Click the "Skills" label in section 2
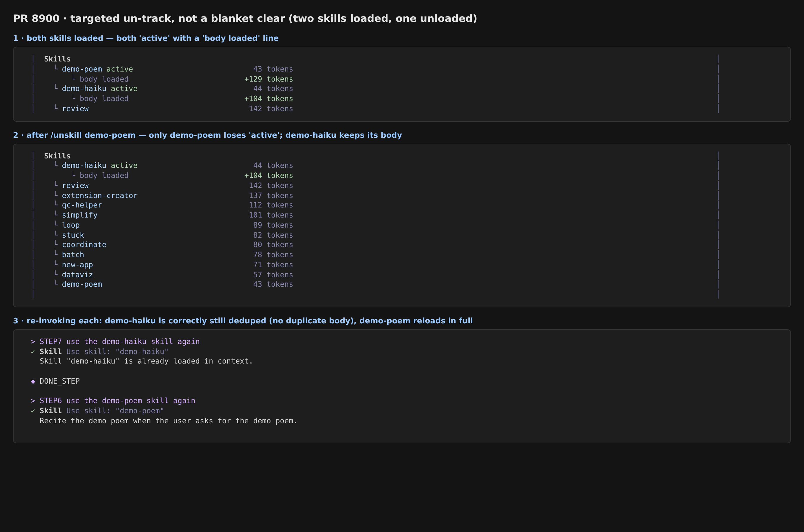804x532 pixels. pos(57,156)
